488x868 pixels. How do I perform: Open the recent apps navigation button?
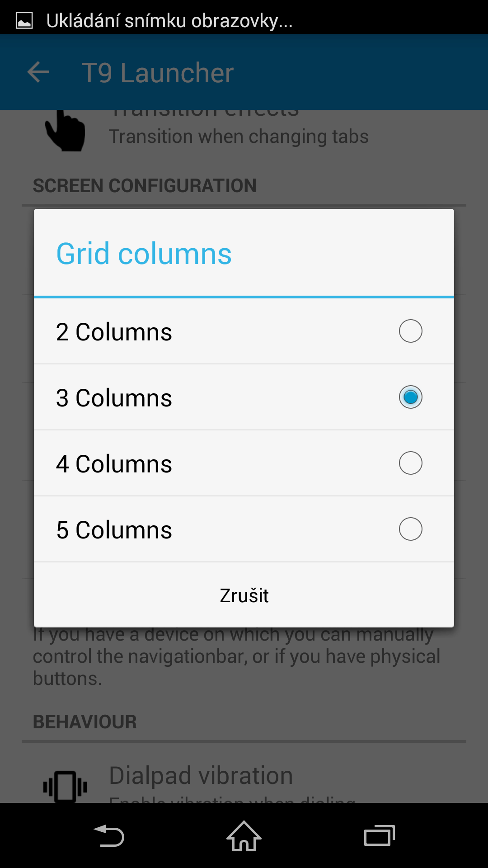380,835
